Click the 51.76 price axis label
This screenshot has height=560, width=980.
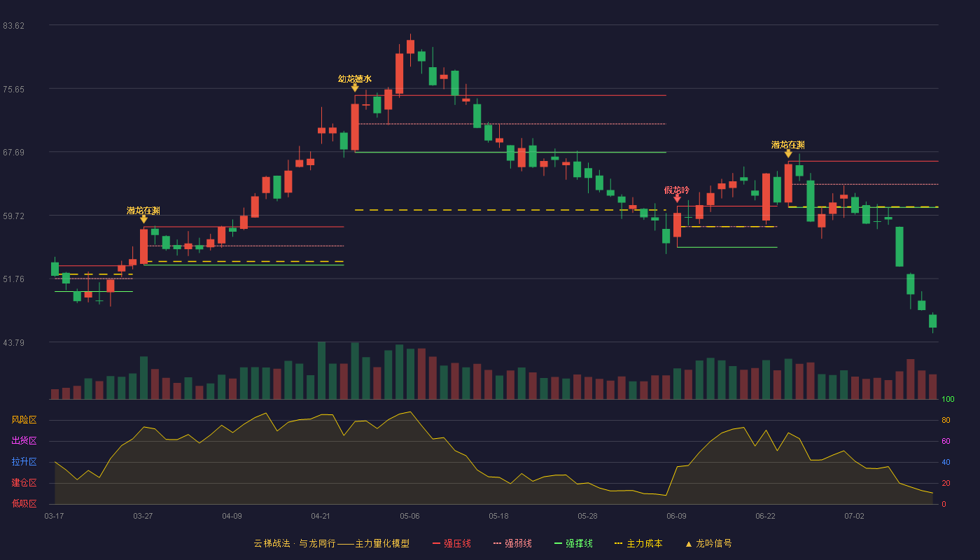[14, 279]
